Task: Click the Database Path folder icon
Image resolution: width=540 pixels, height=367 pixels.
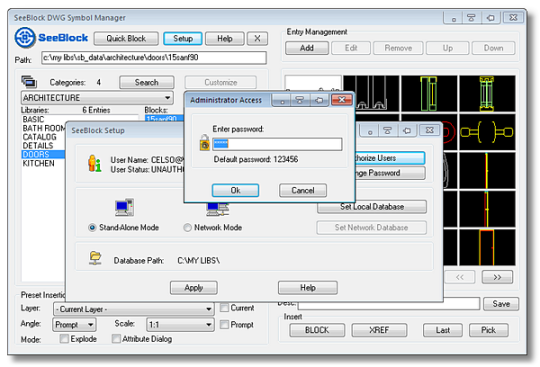Action: click(95, 258)
